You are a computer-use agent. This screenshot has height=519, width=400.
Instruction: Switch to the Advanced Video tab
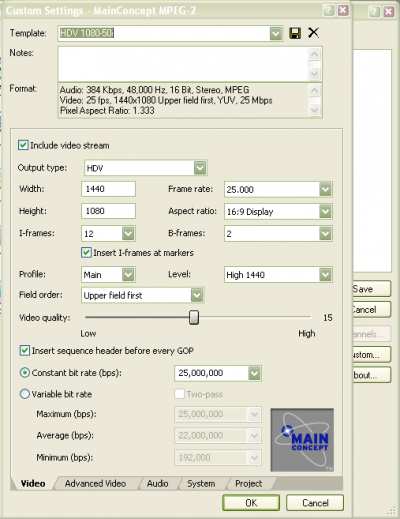click(x=95, y=483)
